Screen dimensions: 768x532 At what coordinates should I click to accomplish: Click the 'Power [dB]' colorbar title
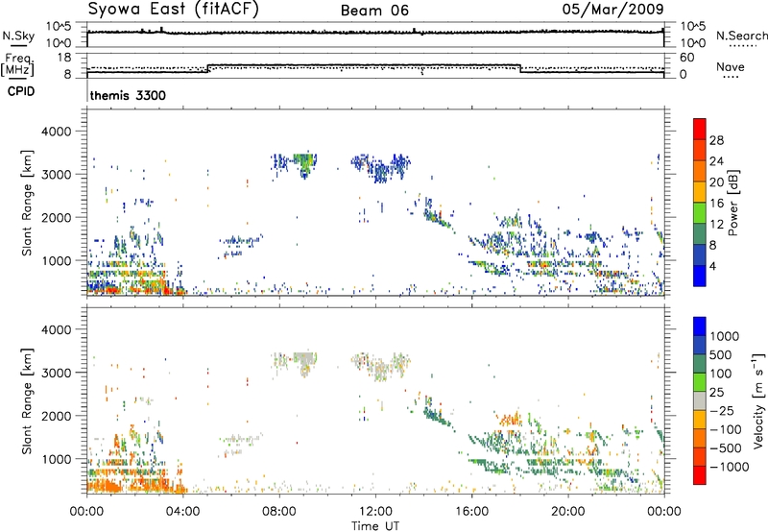732,203
